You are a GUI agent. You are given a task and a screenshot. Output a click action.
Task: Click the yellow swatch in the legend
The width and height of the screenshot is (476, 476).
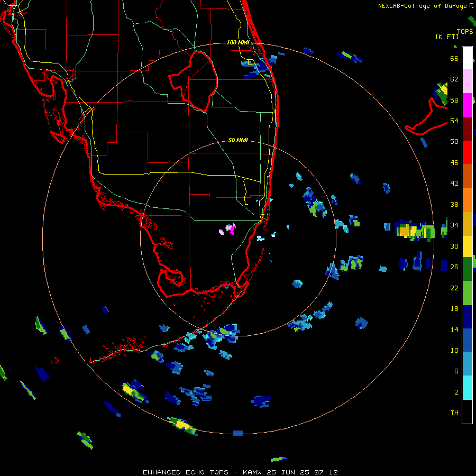point(467,246)
